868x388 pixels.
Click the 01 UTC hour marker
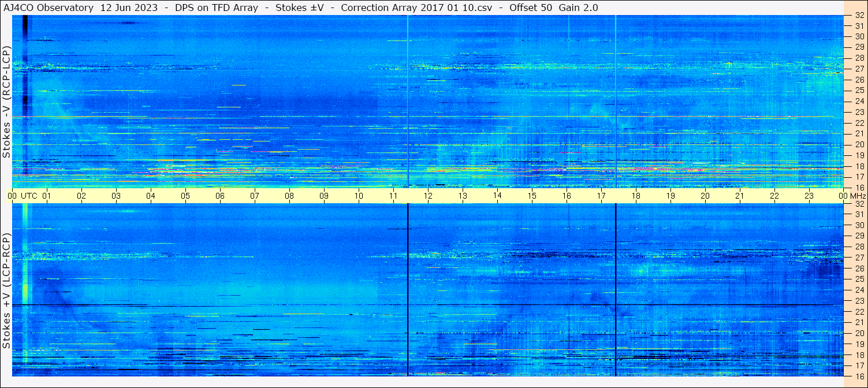click(47, 196)
